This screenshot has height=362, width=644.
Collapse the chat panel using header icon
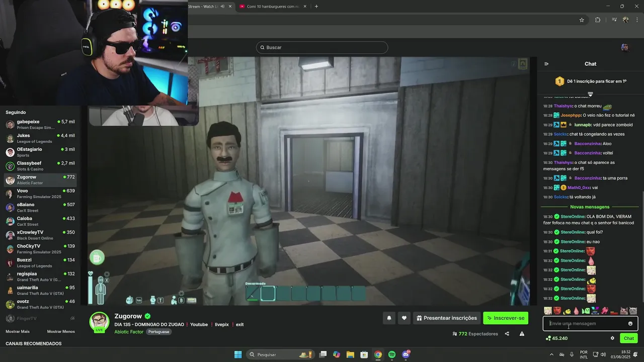point(546,64)
